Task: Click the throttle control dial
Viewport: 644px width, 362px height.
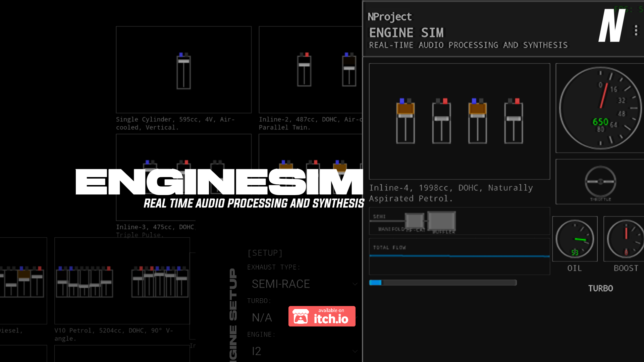Action: tap(600, 182)
